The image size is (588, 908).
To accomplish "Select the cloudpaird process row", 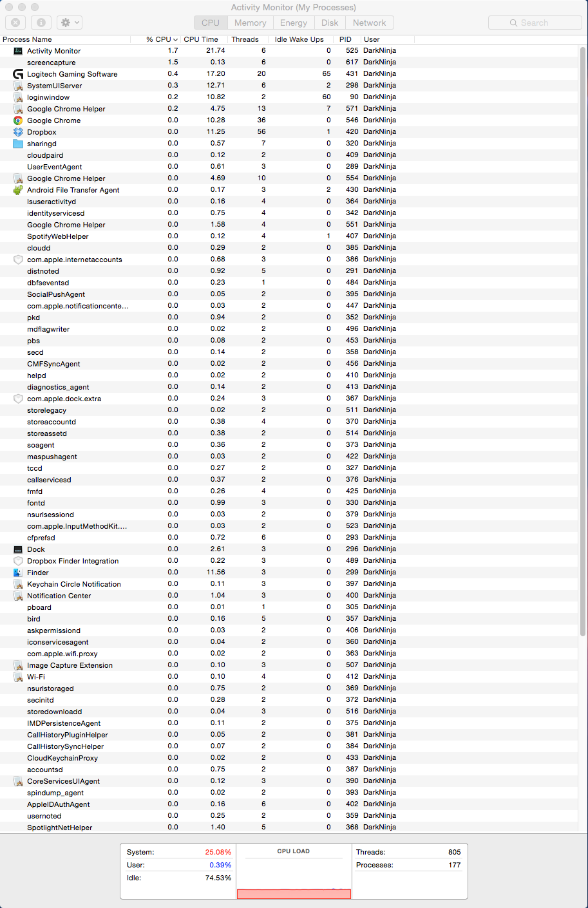I will [x=290, y=155].
